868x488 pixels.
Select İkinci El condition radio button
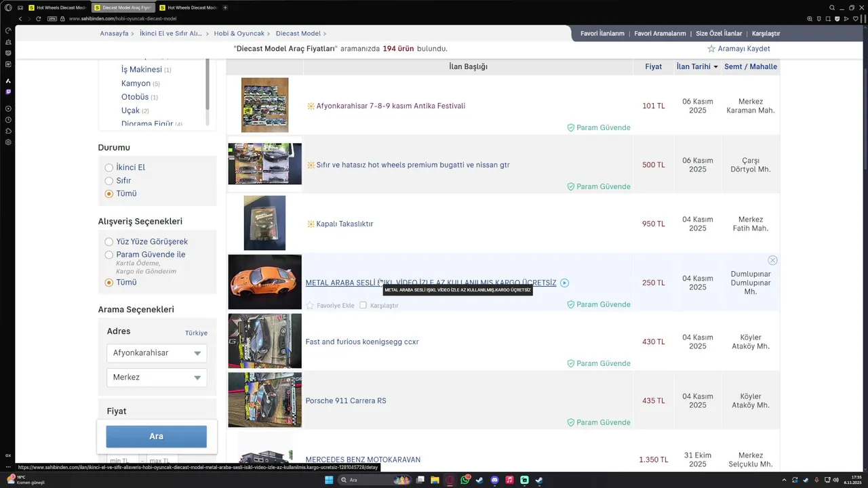click(x=108, y=167)
